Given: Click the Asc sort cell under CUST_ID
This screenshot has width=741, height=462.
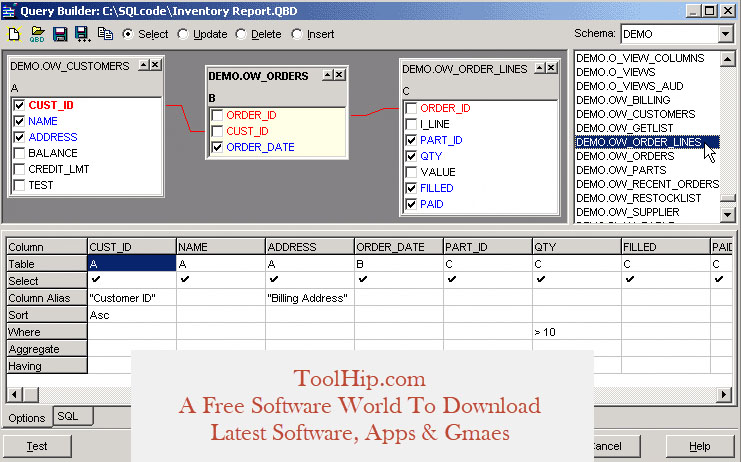Looking at the screenshot, I should click(132, 315).
